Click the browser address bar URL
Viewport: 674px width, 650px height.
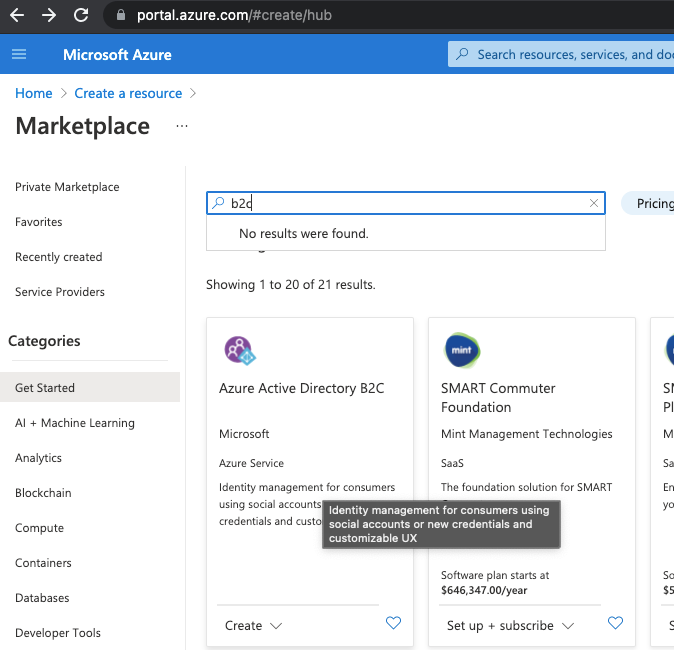[234, 15]
